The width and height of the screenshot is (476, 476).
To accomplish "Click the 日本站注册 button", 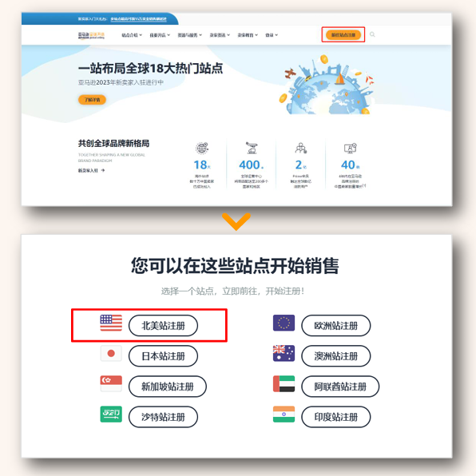I will 163,356.
